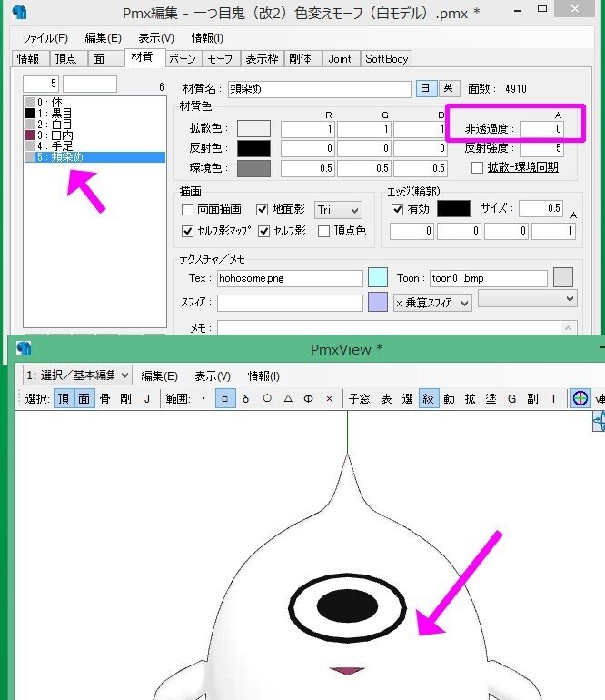Choose point range selection dot

[x=203, y=398]
